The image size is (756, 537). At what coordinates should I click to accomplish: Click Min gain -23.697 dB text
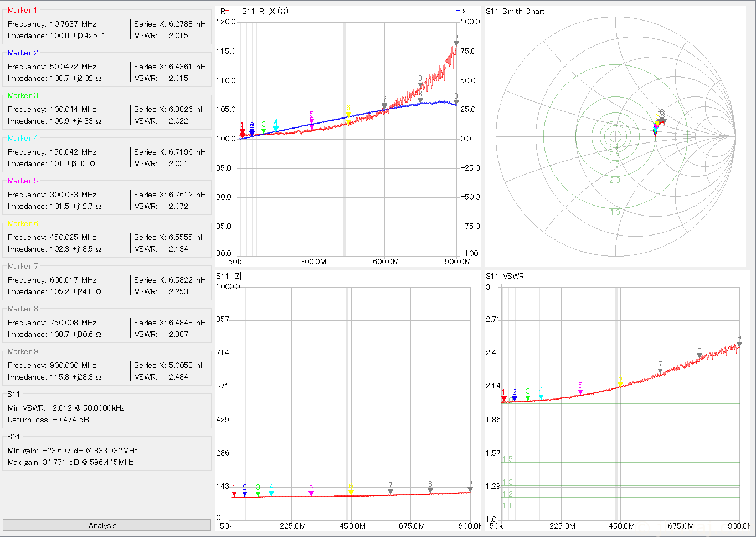tap(73, 451)
